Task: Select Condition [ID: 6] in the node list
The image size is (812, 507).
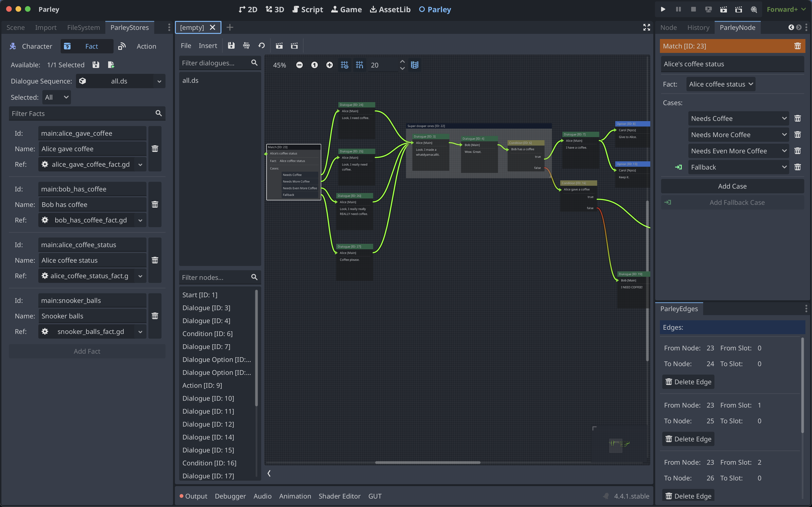Action: (x=207, y=334)
